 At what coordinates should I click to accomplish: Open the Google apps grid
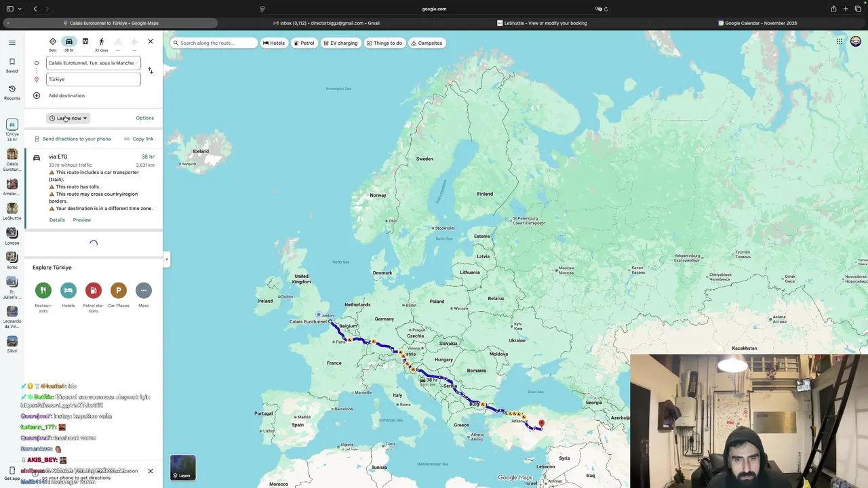(x=840, y=42)
